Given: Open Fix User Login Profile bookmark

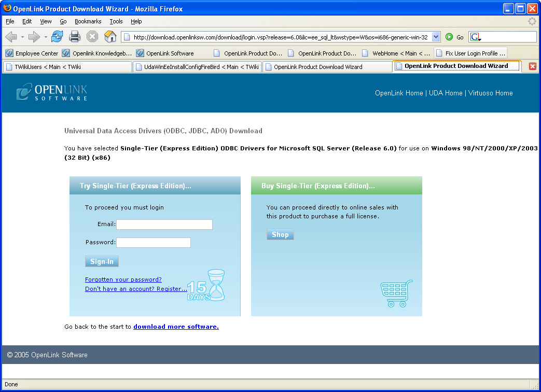Looking at the screenshot, I should pyautogui.click(x=470, y=53).
